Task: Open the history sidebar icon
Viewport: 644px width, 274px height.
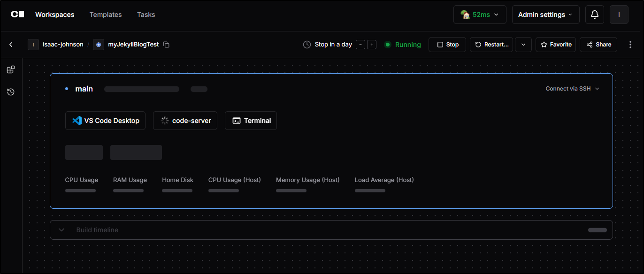Action: point(11,92)
